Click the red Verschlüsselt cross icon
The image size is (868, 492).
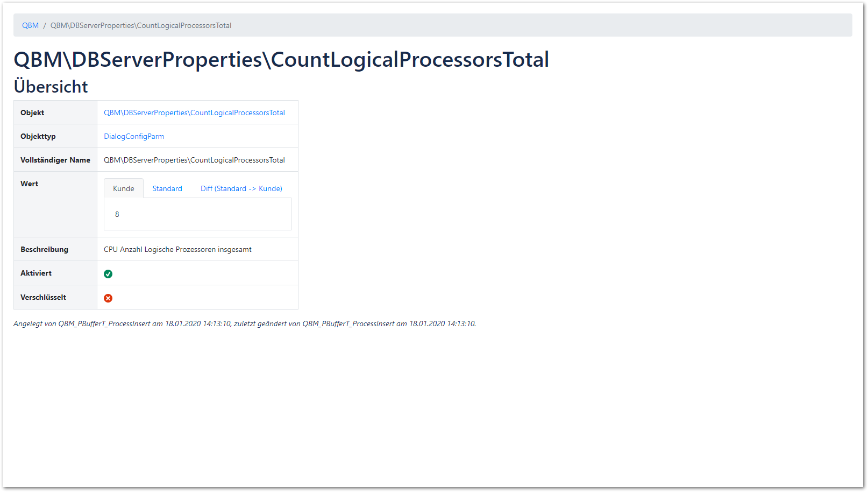108,298
